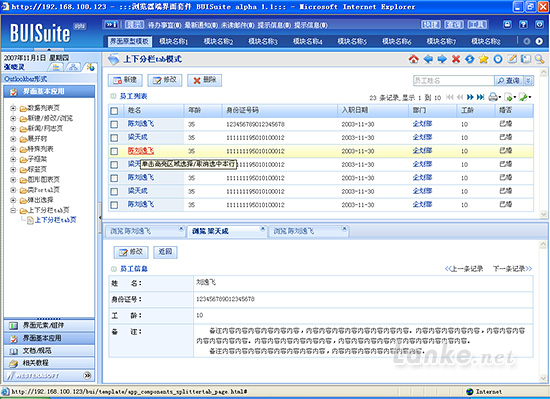Viewport: 550px width, 399px height.
Task: Click the upper pane's scroll-down arrow
Action: (x=543, y=214)
